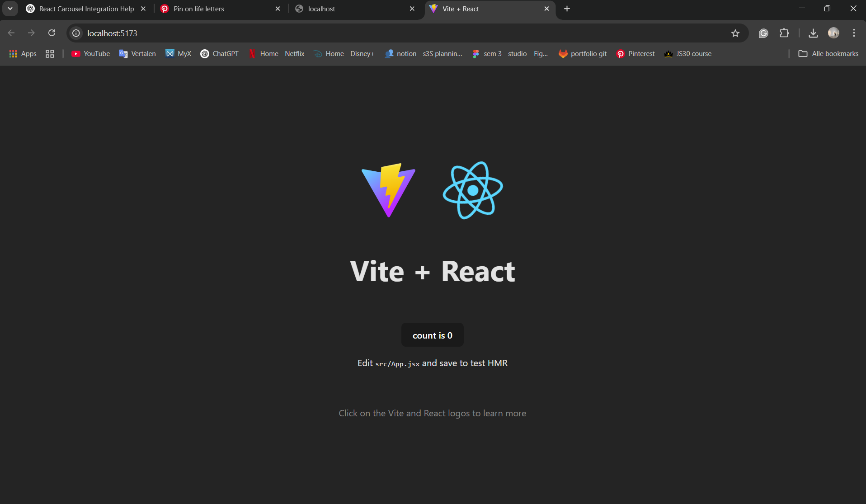Close the localhost tab
The height and width of the screenshot is (504, 866).
pos(412,9)
